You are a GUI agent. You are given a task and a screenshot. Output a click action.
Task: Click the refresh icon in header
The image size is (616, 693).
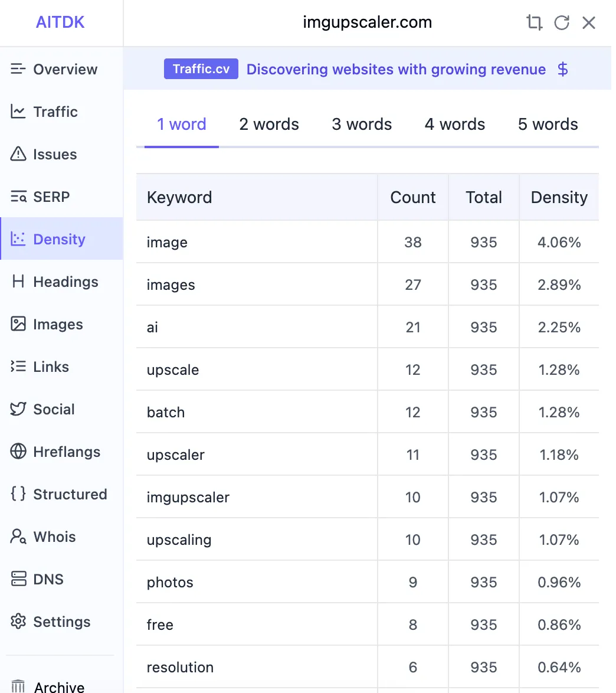[x=562, y=22]
